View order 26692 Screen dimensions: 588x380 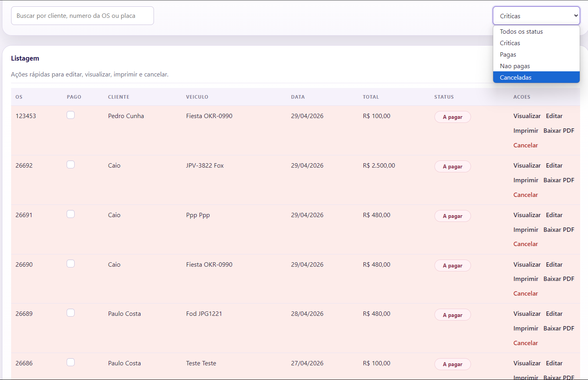tap(527, 166)
